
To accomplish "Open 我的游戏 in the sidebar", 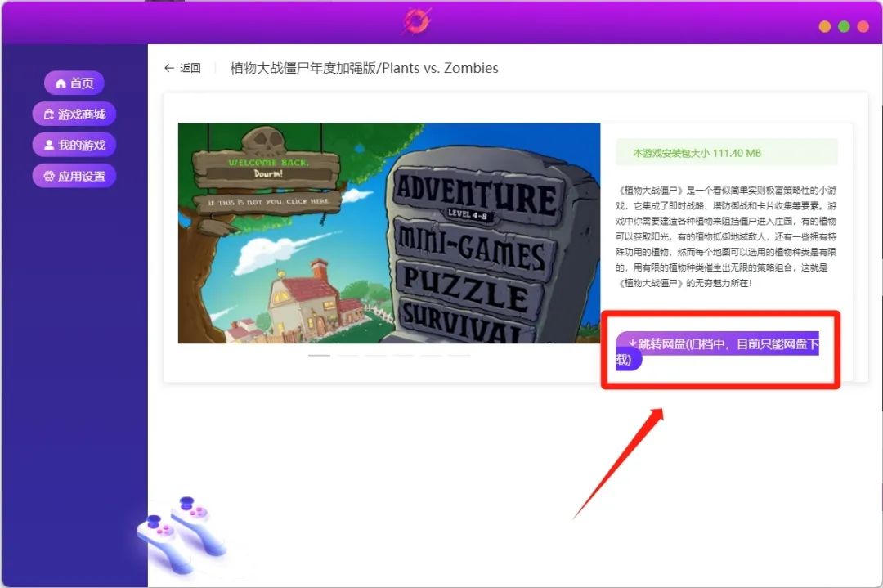I will pos(74,145).
